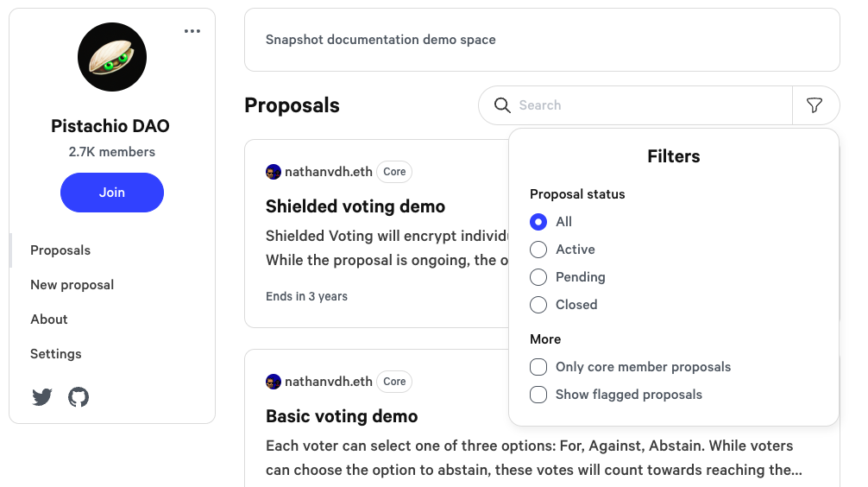Click nathanvdh.eth avatar on Shielded voting proposal

(x=274, y=172)
